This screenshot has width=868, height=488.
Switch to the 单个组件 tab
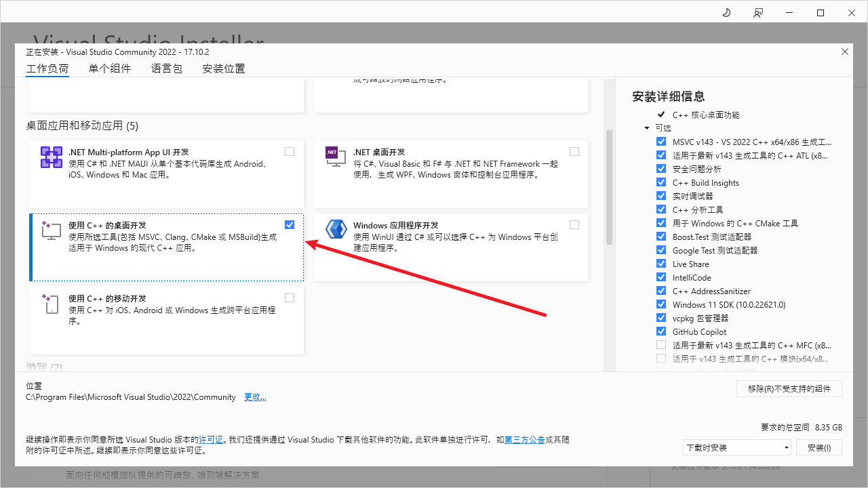point(110,68)
